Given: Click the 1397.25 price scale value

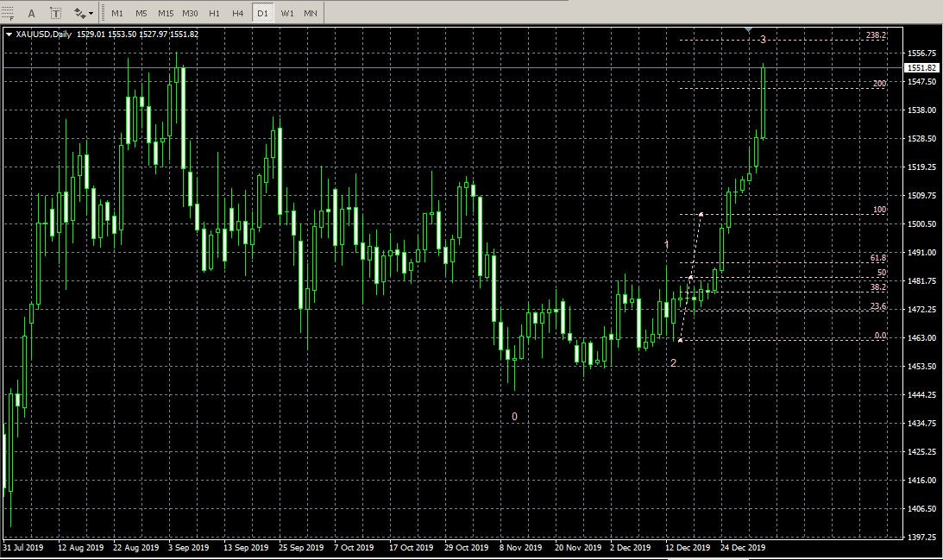Looking at the screenshot, I should pyautogui.click(x=921, y=537).
